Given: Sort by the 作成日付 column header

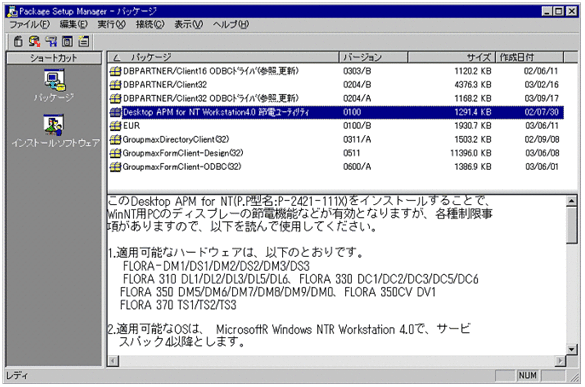Looking at the screenshot, I should tap(529, 57).
